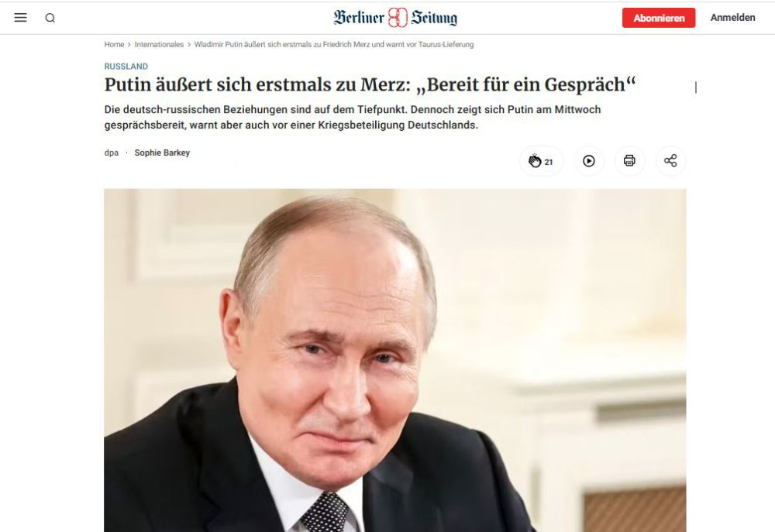Click the clap count number 21
The width and height of the screenshot is (775, 532).
click(x=549, y=162)
